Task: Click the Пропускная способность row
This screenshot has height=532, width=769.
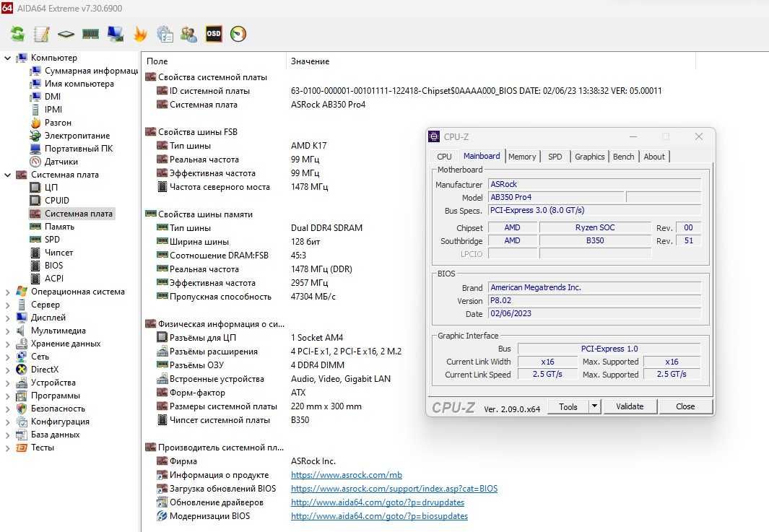Action: (246, 297)
